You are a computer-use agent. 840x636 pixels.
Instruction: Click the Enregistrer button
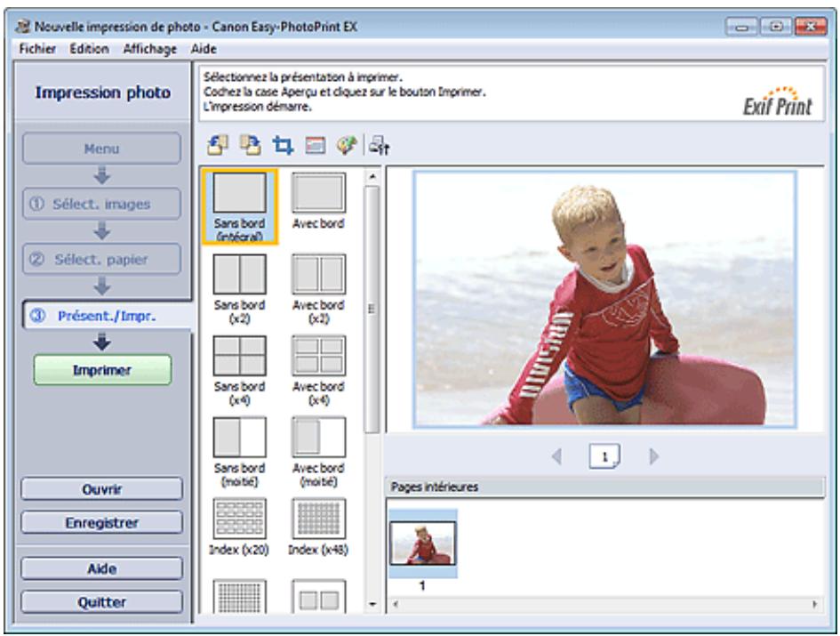click(102, 522)
